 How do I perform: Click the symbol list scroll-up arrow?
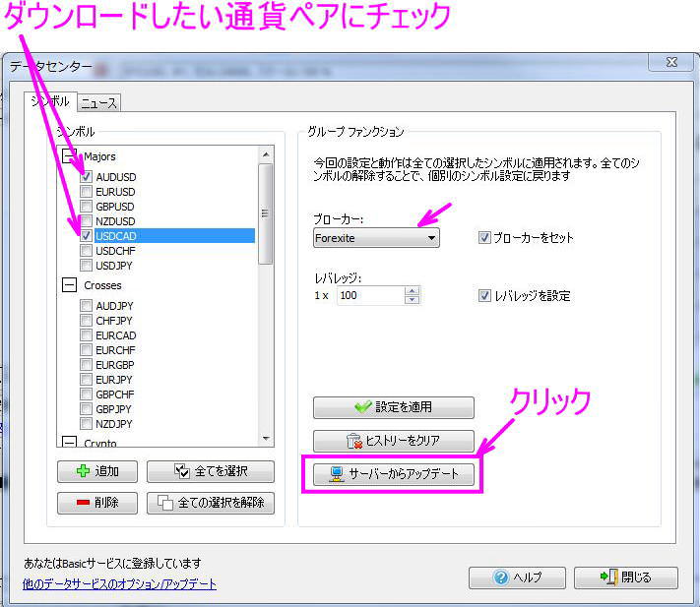coord(266,154)
